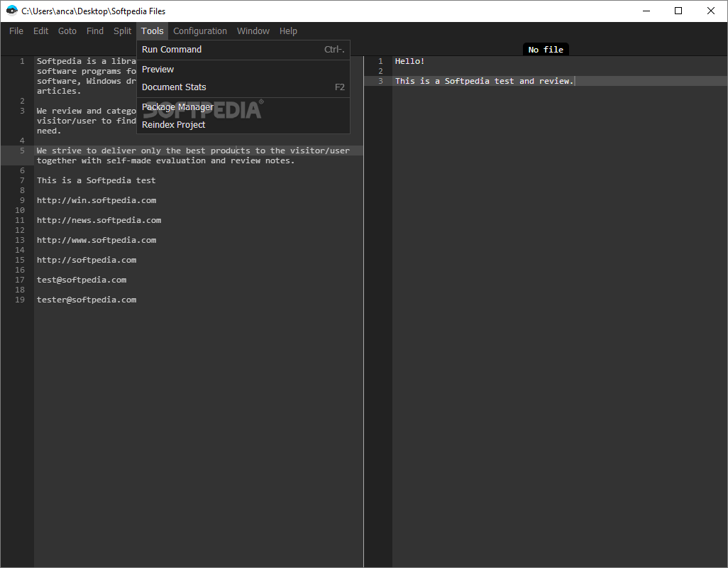This screenshot has width=728, height=568.
Task: Click line number 7 in left gutter
Action: click(22, 180)
